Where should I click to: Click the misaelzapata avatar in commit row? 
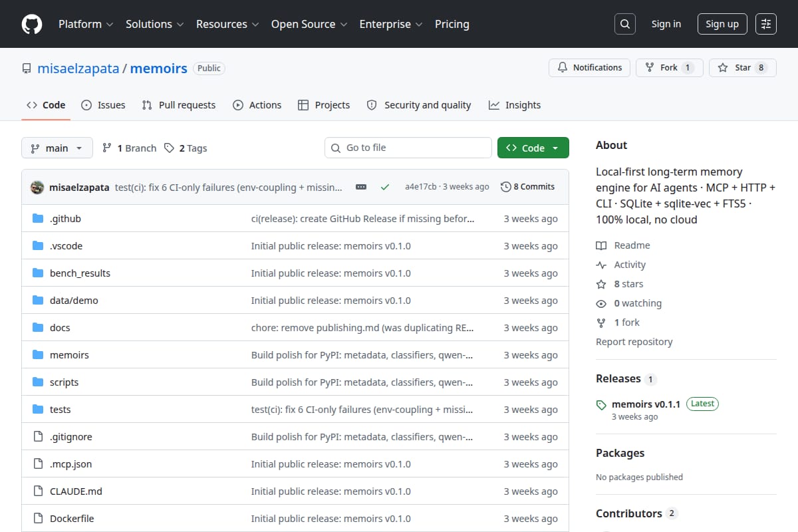(x=37, y=187)
